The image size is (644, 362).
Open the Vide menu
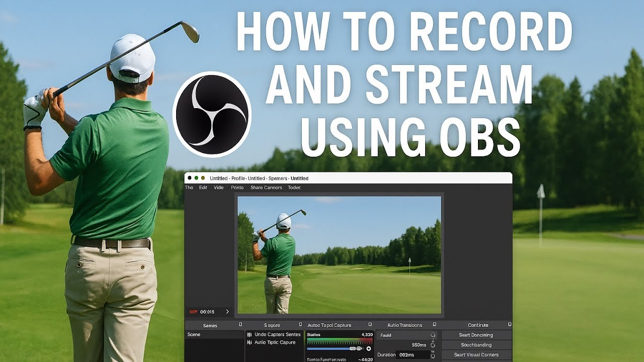coord(218,188)
